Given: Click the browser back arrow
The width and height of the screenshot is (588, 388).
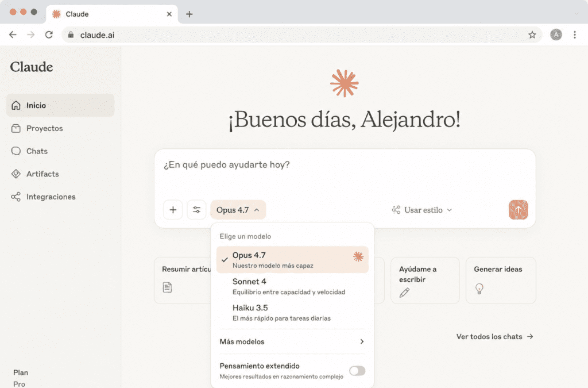Looking at the screenshot, I should point(13,35).
